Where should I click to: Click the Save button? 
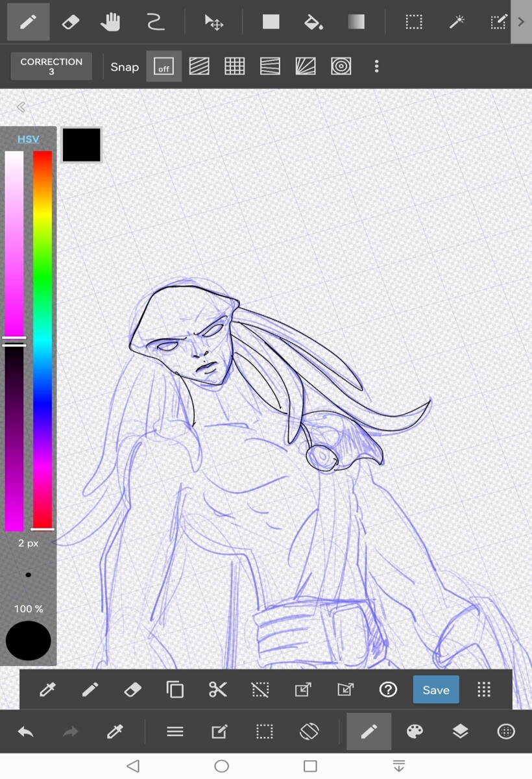click(436, 690)
